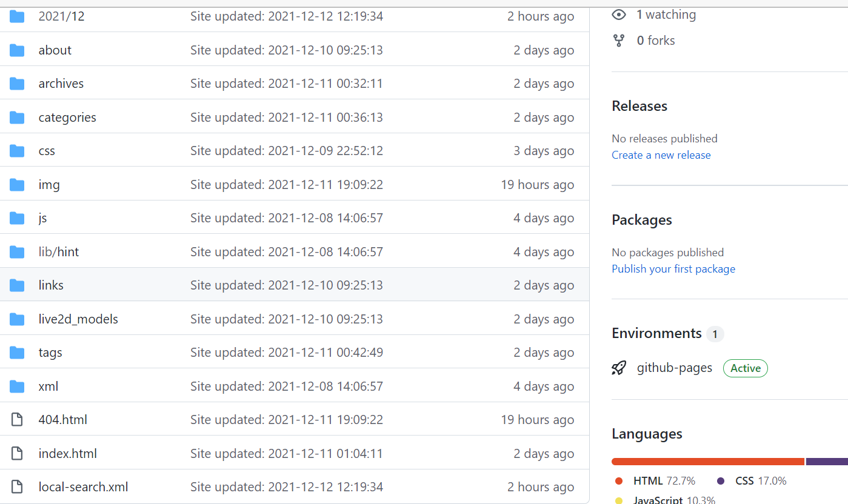Screen dimensions: 848x504
Task: Click the rocket icon beside github-pages
Action: click(619, 368)
